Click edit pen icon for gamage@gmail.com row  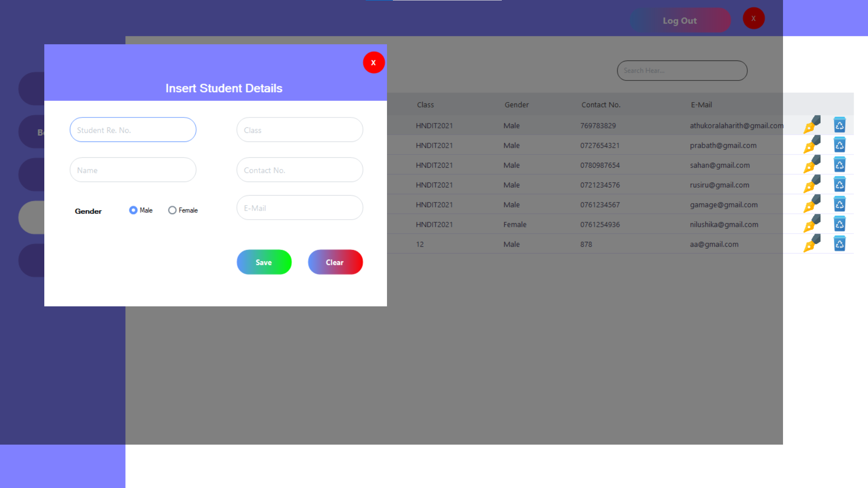click(811, 204)
